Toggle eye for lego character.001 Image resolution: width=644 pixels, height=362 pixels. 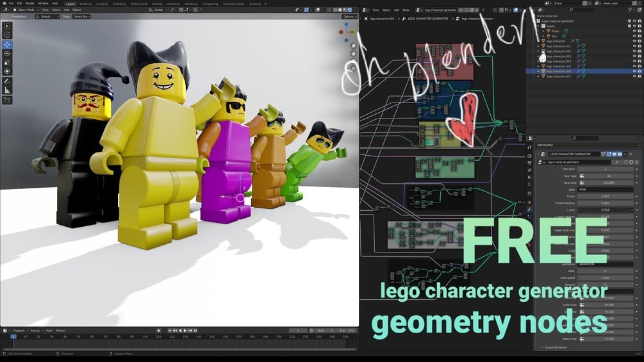click(x=634, y=46)
